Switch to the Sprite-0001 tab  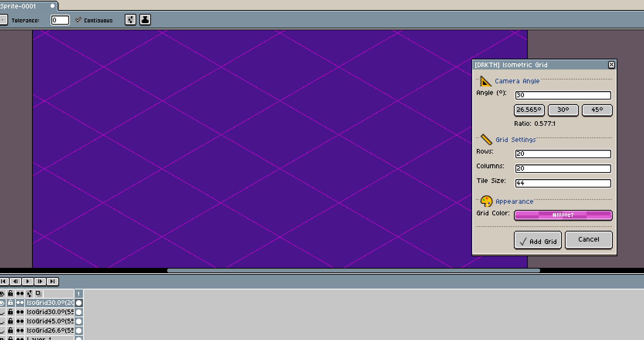click(28, 6)
